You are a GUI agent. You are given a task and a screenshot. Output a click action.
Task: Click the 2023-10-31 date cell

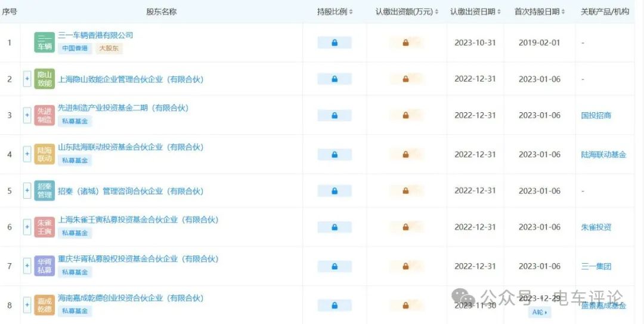click(x=475, y=43)
